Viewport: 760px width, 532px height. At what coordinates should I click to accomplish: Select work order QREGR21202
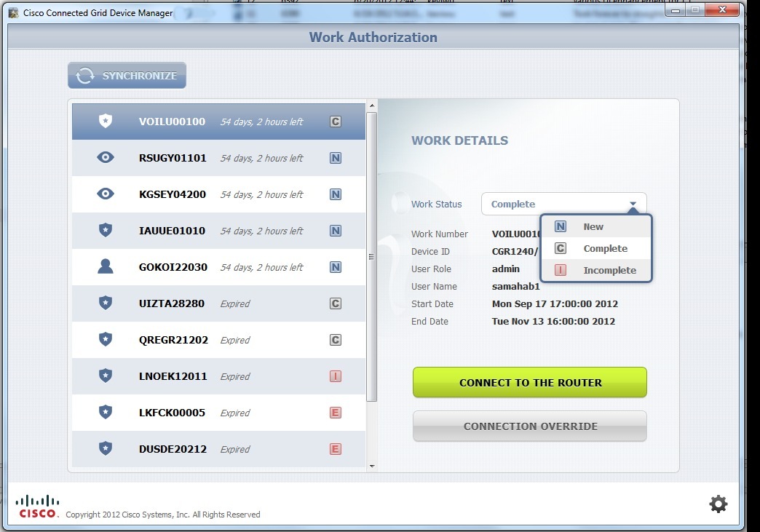218,340
